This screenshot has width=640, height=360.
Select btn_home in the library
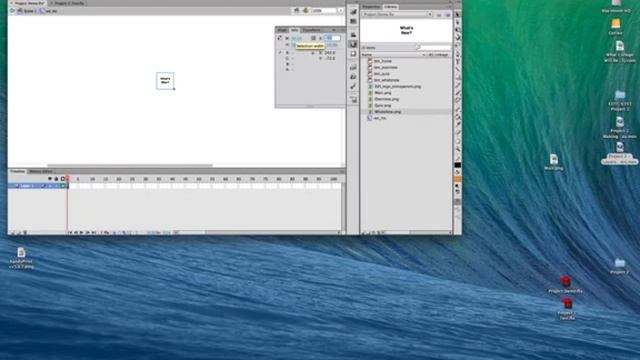[x=383, y=61]
